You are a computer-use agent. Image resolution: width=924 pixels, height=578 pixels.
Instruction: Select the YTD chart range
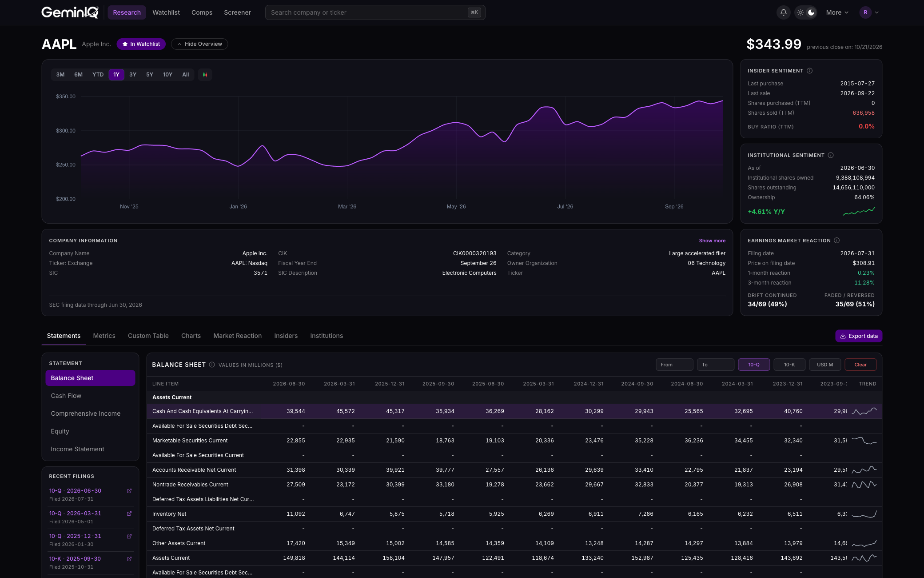tap(98, 75)
